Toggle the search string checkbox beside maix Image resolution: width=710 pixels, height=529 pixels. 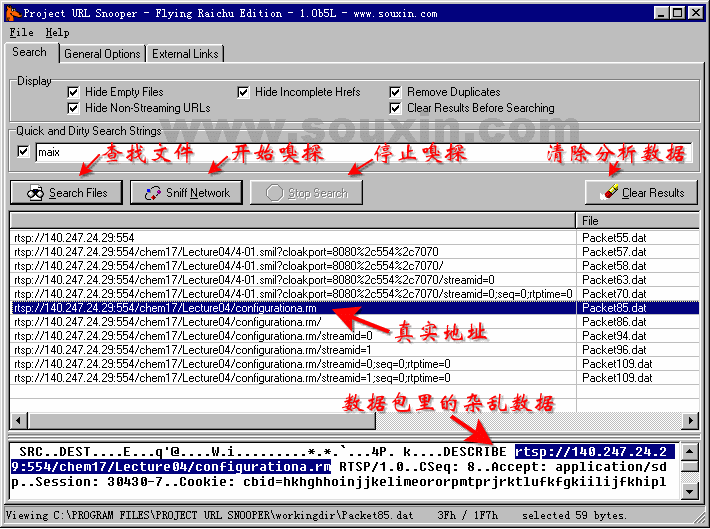(x=23, y=152)
